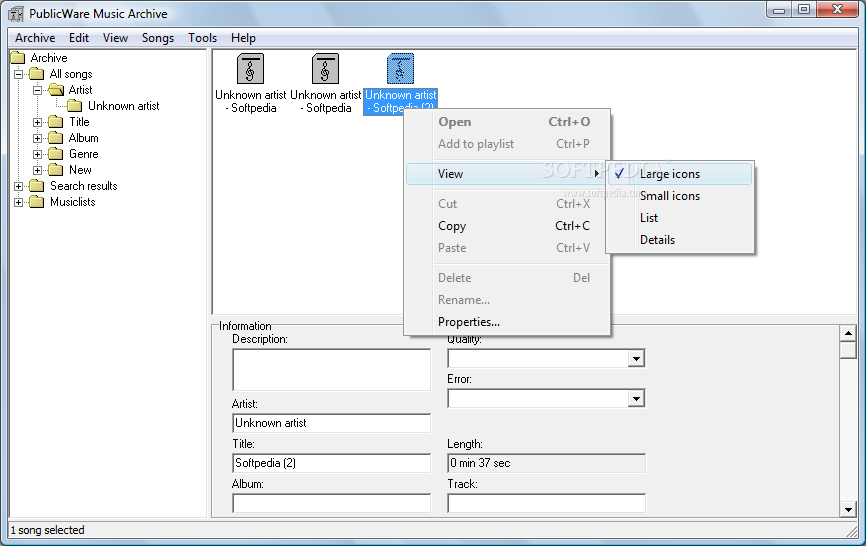866x546 pixels.
Task: Click the PublicWare Music Archive title bar icon
Action: pos(16,13)
